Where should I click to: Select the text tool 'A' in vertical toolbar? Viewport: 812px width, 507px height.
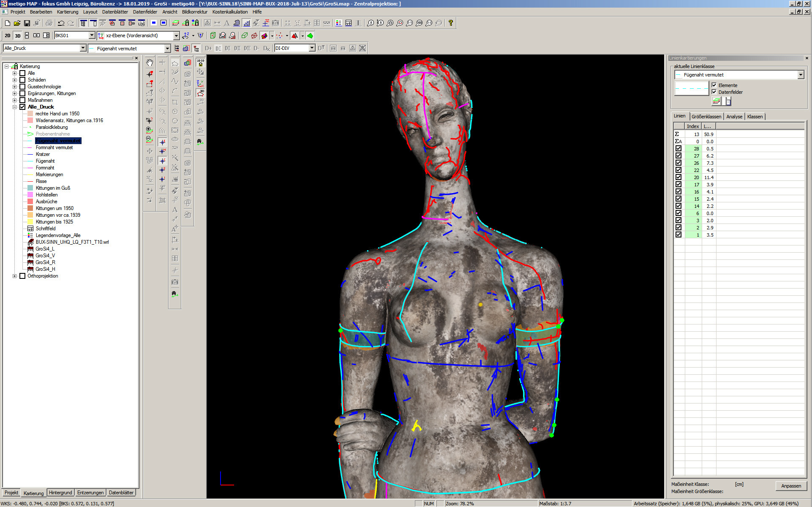175,210
